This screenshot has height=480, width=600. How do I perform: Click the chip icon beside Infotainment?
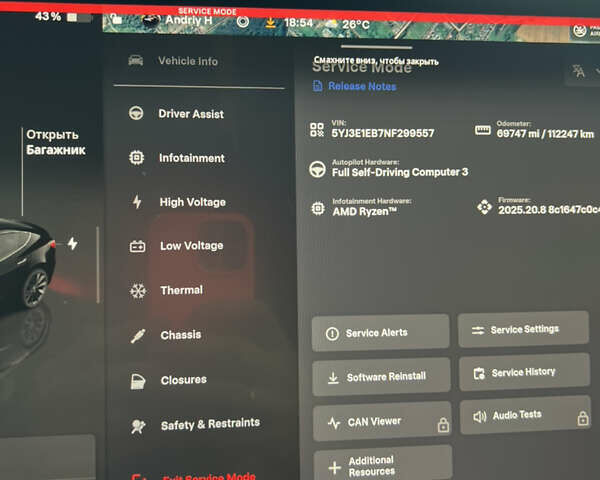tap(137, 157)
